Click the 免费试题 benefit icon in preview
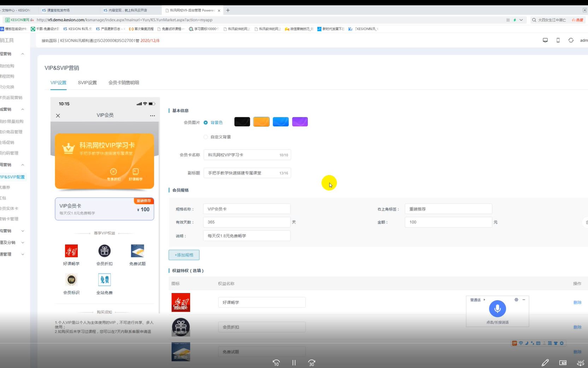The image size is (588, 368). tap(137, 251)
